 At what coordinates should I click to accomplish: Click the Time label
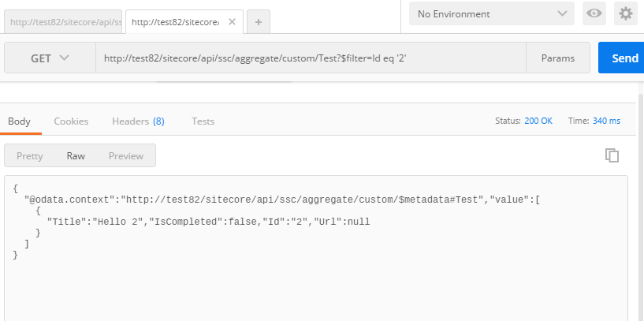pos(579,121)
